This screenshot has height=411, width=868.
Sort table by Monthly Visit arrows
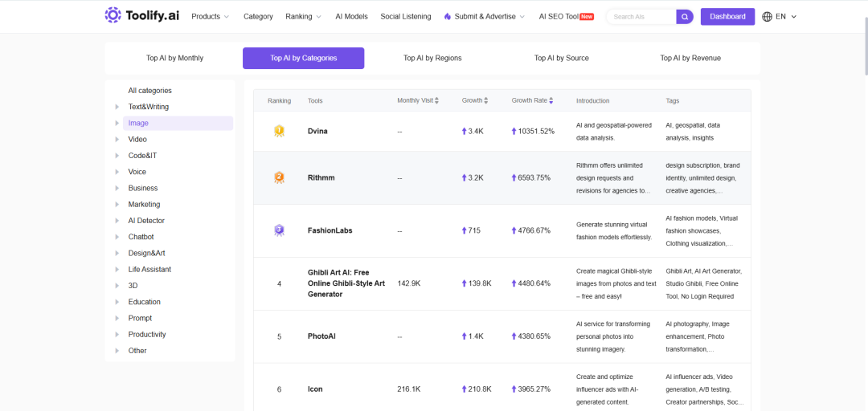[436, 100]
